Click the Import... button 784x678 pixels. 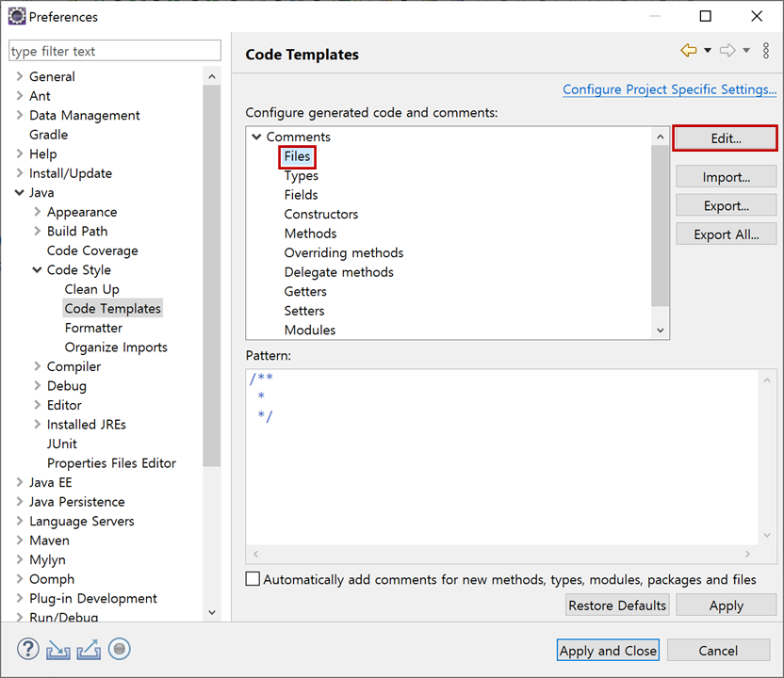click(x=726, y=177)
